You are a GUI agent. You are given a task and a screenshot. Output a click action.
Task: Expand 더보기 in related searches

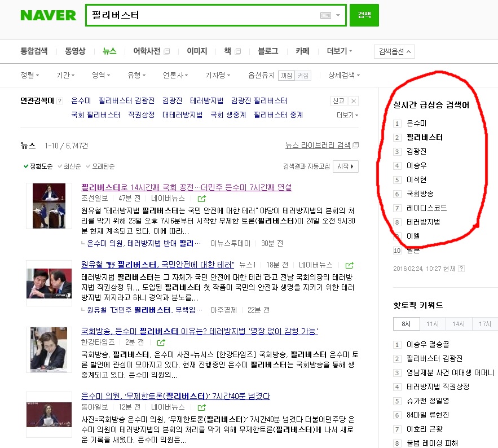click(347, 115)
